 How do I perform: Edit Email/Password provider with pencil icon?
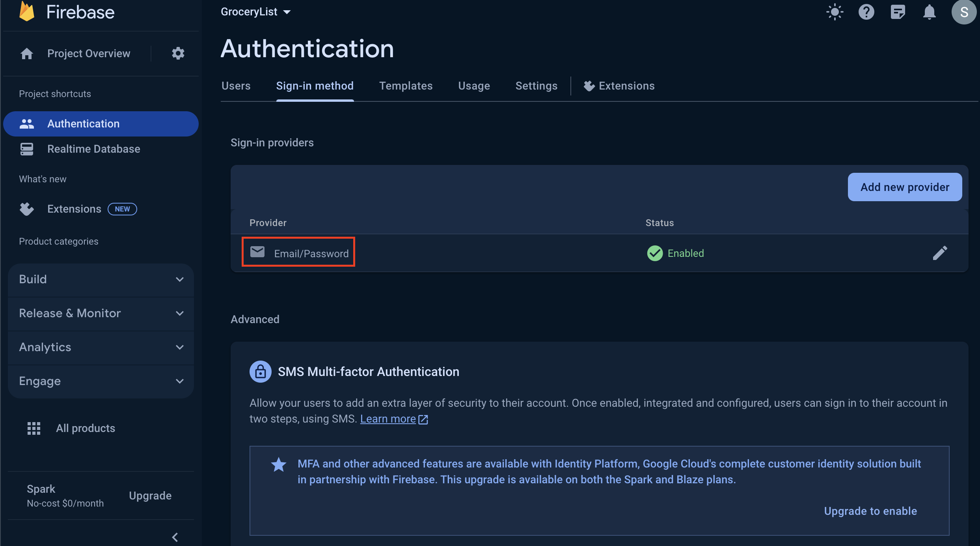(940, 253)
